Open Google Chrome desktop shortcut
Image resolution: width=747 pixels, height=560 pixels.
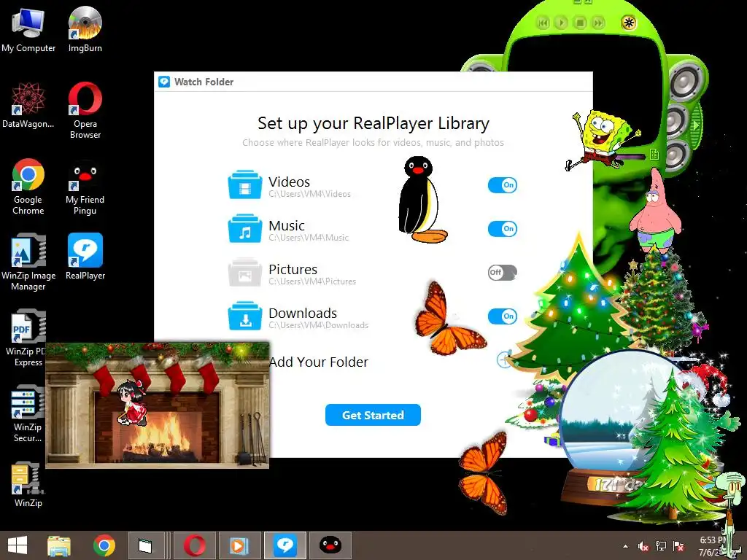click(x=28, y=186)
